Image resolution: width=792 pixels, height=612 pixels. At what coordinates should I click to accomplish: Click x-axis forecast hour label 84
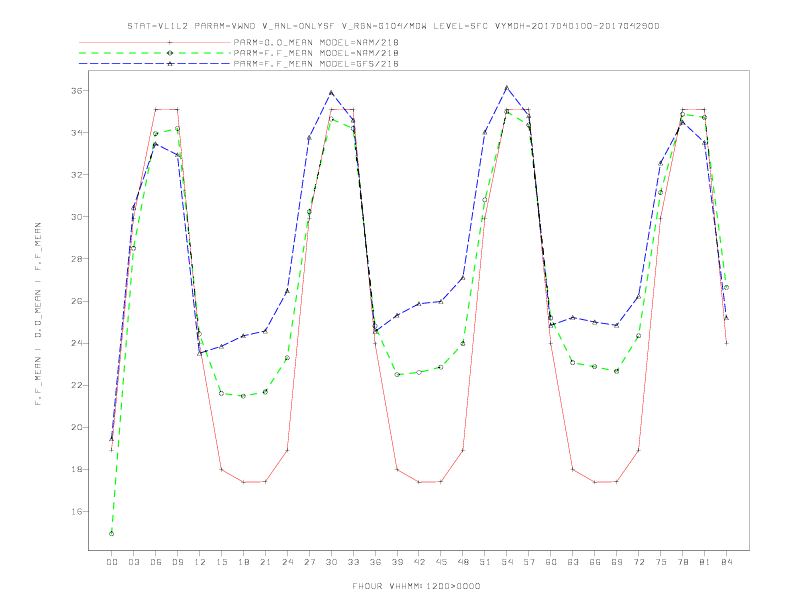727,562
